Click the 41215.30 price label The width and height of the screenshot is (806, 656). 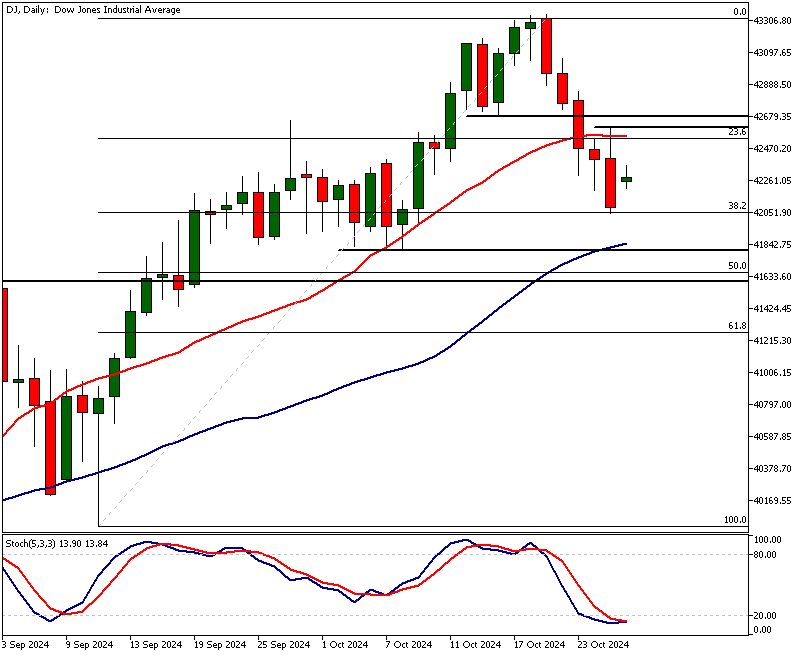pos(772,340)
